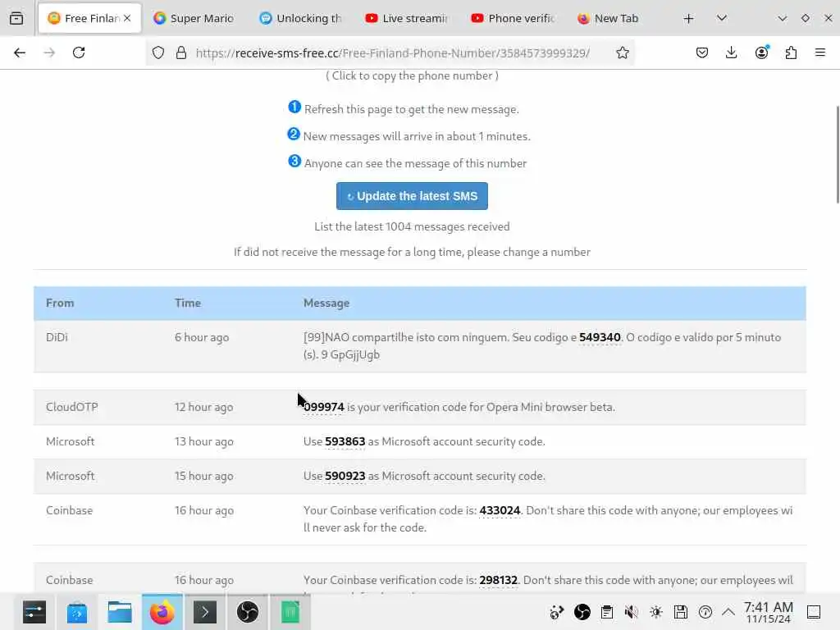The width and height of the screenshot is (840, 630).
Task: Switch to the Live streaming tab
Action: [407, 18]
